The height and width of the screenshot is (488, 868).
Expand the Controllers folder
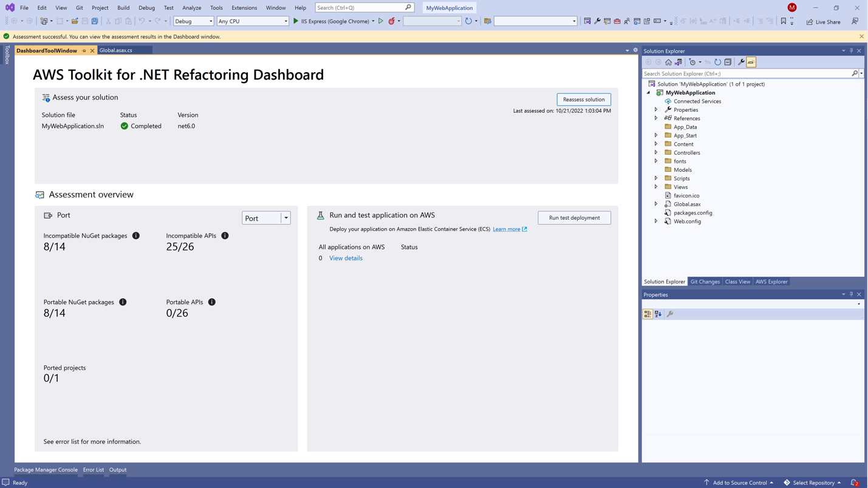click(x=656, y=152)
